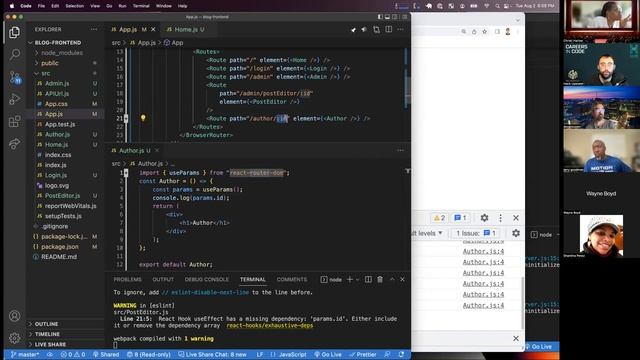640x360 pixels.
Task: Click the lightbulb code action on line 21
Action: pyautogui.click(x=143, y=118)
